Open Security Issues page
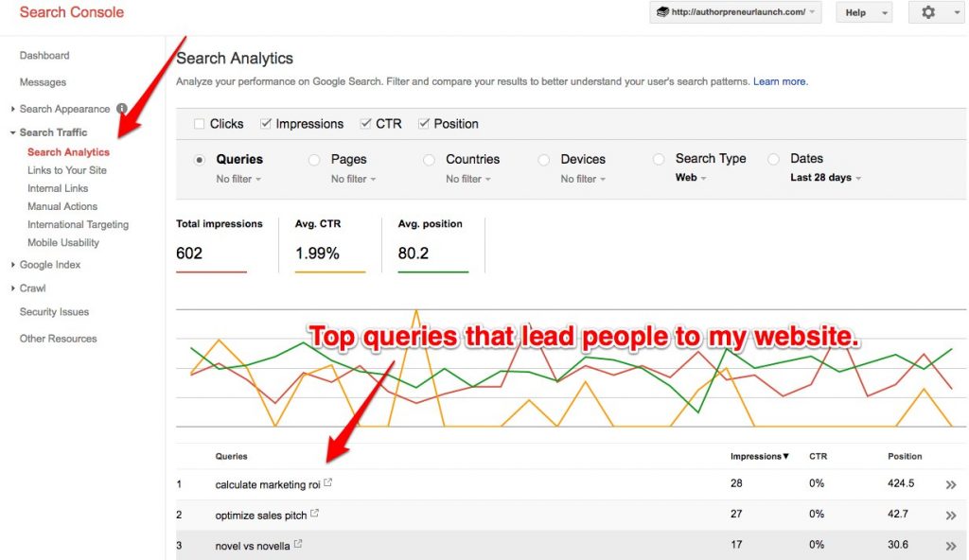 54,312
